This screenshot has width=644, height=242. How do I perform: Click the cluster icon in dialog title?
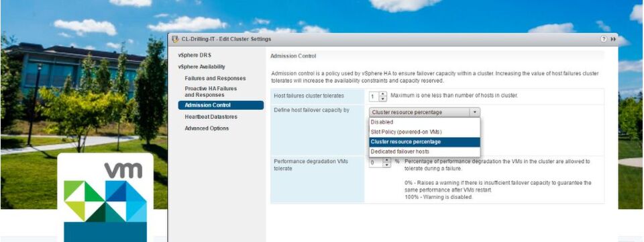pos(175,39)
